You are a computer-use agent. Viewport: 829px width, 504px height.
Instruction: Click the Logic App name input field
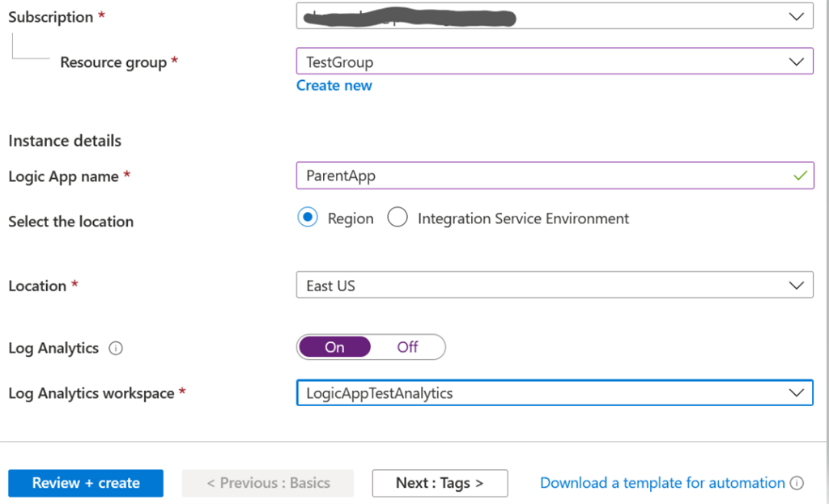tap(486, 175)
